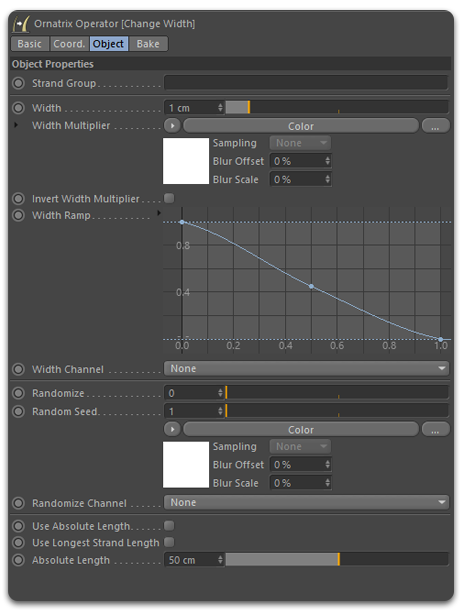This screenshot has width=464, height=611.
Task: Click the Randomize value field
Action: pos(190,393)
